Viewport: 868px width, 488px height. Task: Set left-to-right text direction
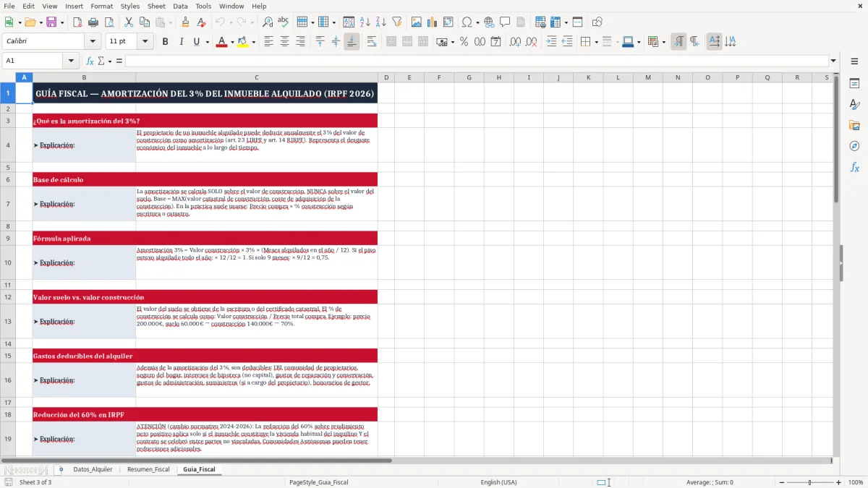(678, 42)
